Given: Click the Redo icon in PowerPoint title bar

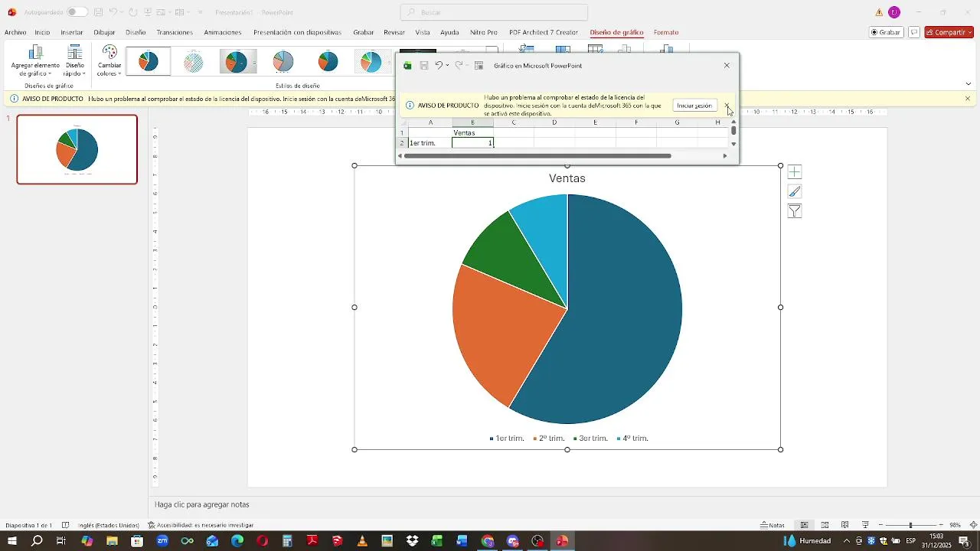Looking at the screenshot, I should click(x=133, y=12).
